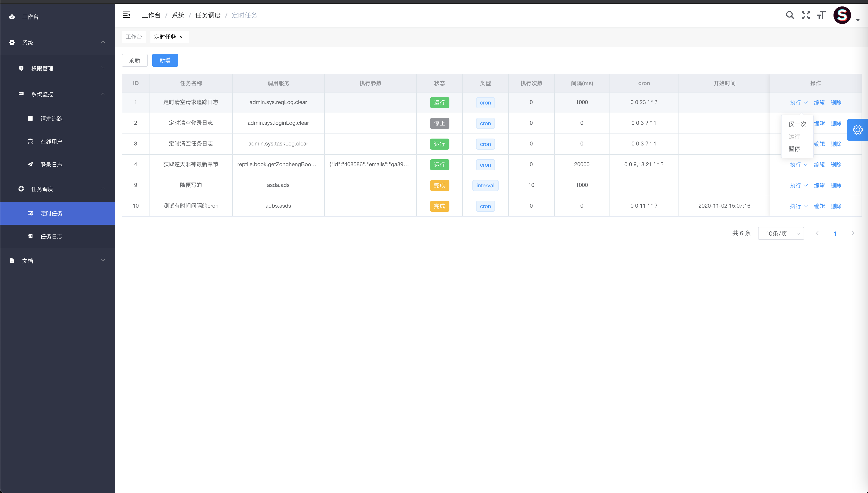Open 请求追踪 in the sidebar

52,119
